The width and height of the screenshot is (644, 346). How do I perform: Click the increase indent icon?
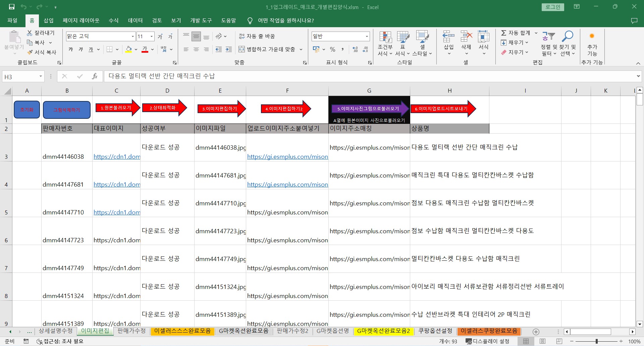229,49
